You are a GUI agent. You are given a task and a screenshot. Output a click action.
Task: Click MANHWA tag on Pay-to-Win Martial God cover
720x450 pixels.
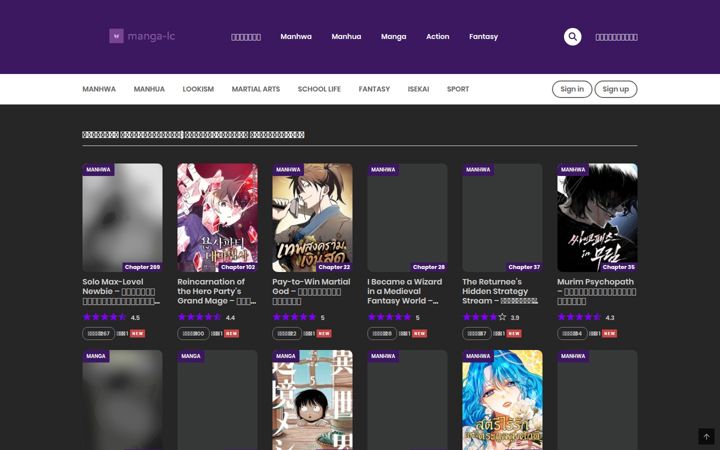[288, 169]
